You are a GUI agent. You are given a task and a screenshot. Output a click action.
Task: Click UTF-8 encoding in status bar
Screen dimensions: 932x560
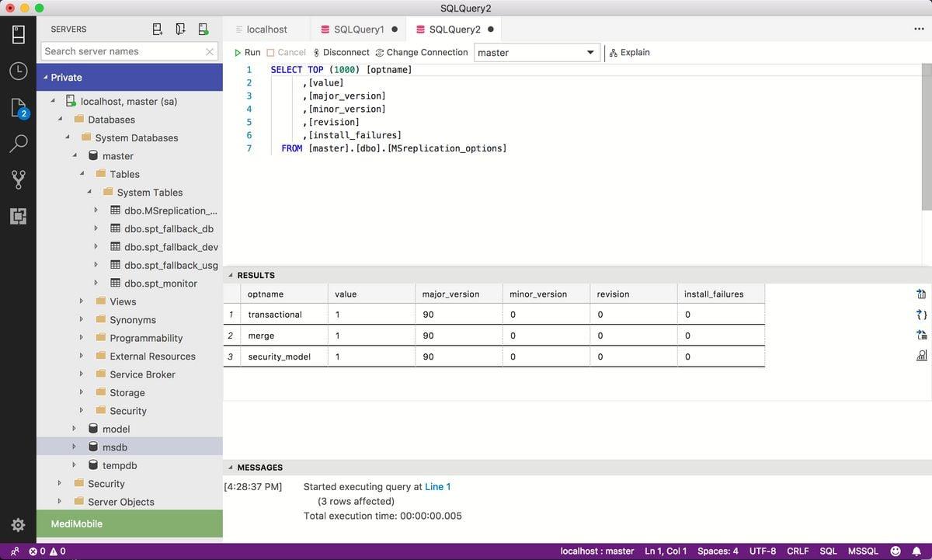pyautogui.click(x=763, y=551)
